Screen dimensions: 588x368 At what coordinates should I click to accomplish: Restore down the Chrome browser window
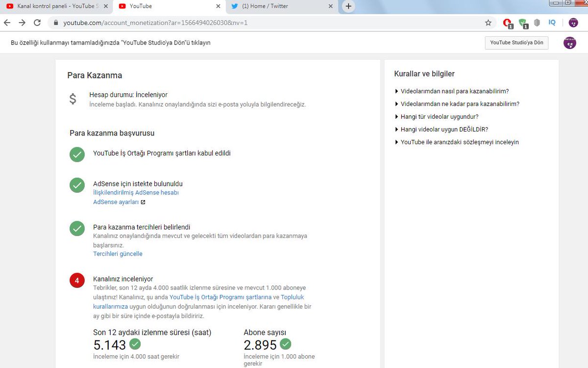coord(568,3)
